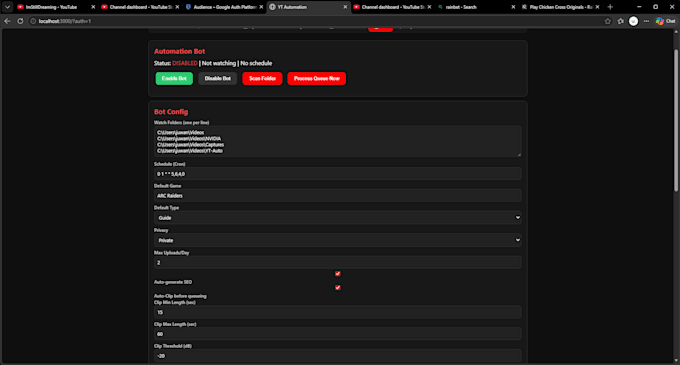
Task: Click the Disable Bot button
Action: coord(217,78)
